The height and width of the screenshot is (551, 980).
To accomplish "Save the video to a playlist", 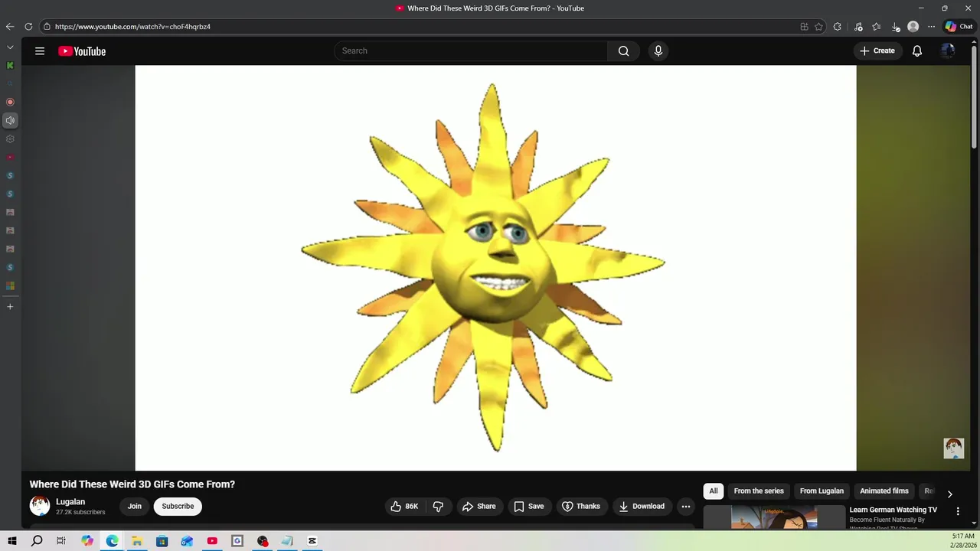I will (529, 507).
